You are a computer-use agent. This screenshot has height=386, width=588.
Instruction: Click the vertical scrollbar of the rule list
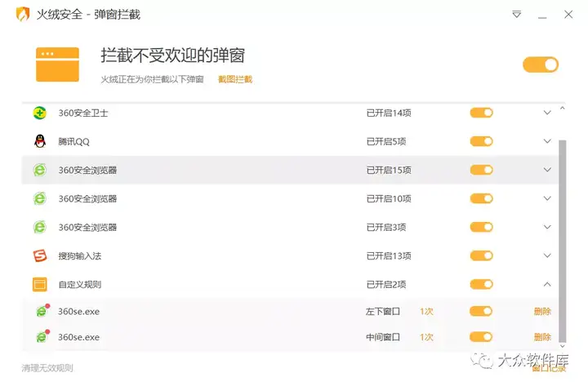point(562,240)
